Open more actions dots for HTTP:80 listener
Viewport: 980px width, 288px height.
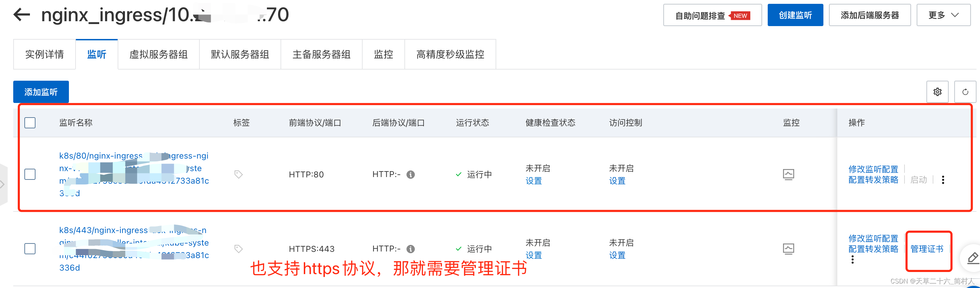(x=943, y=179)
